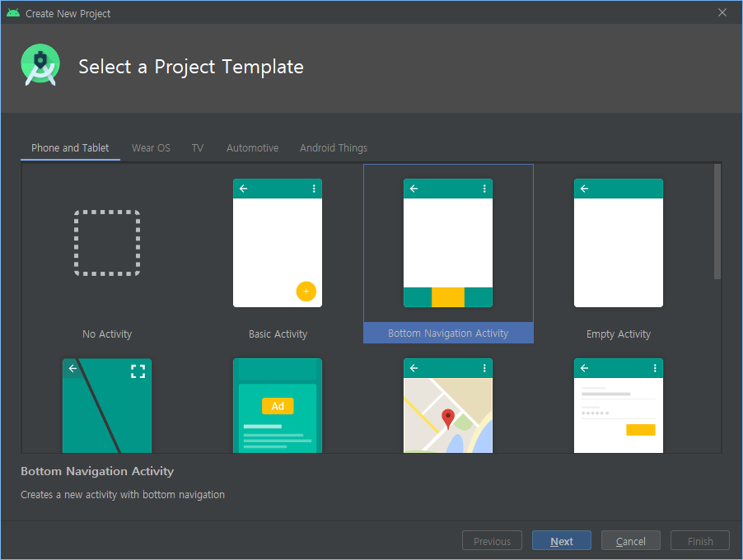Switch to the Android Things tab
Image resolution: width=743 pixels, height=560 pixels.
(x=334, y=147)
